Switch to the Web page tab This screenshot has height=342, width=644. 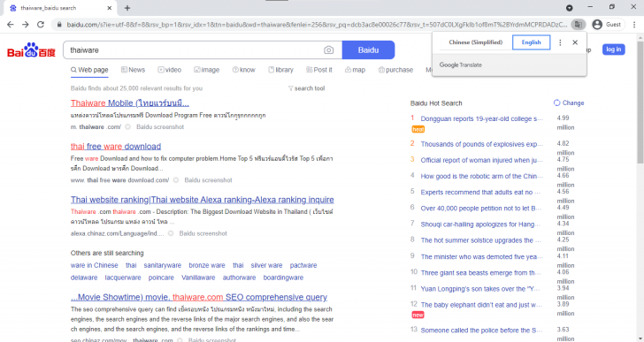click(89, 70)
